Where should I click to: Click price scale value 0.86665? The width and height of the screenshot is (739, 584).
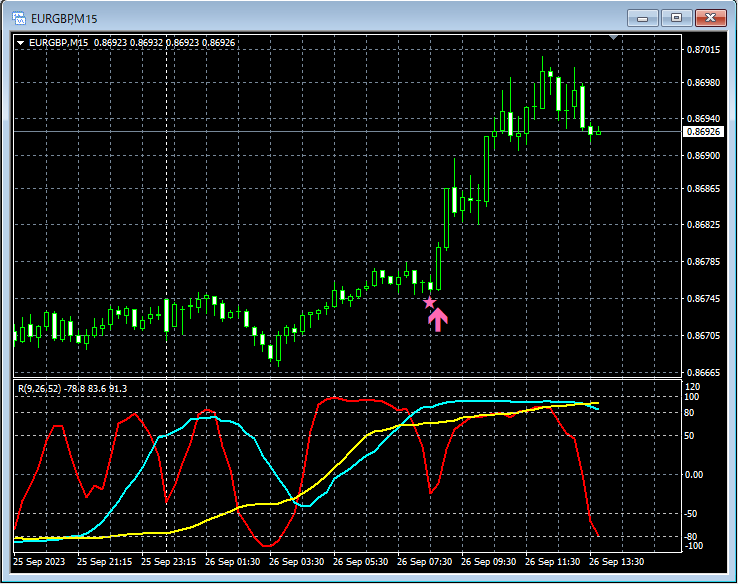click(x=703, y=373)
